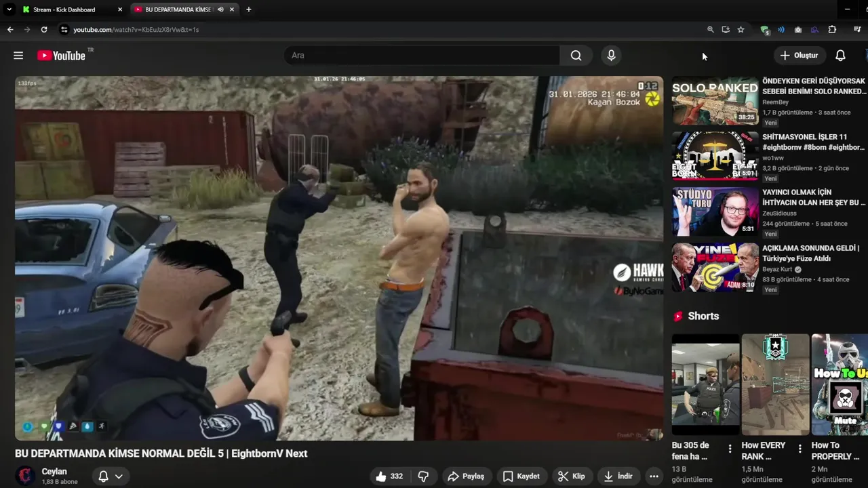Open ReemBey channel name
The height and width of the screenshot is (488, 868).
click(775, 102)
